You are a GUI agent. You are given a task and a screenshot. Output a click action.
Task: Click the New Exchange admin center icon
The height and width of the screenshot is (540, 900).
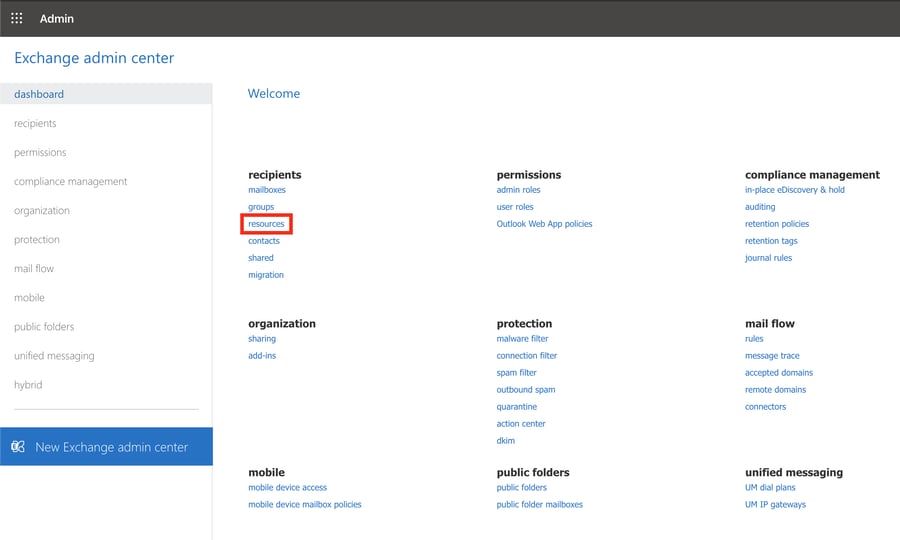coord(18,447)
